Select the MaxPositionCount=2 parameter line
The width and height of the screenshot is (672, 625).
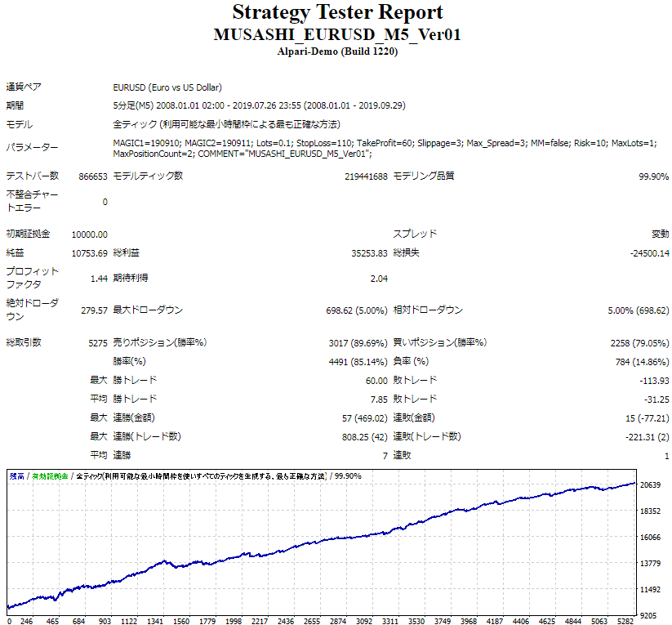243,154
